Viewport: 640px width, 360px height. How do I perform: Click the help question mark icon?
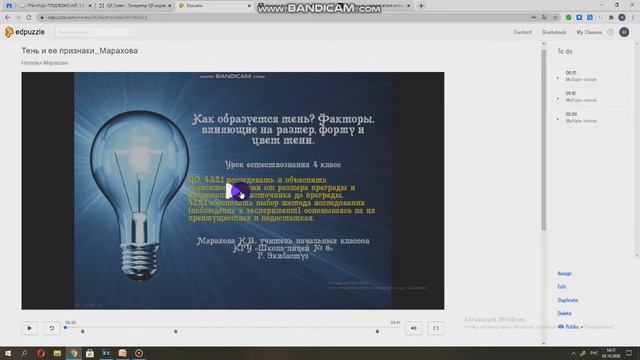coord(611,32)
